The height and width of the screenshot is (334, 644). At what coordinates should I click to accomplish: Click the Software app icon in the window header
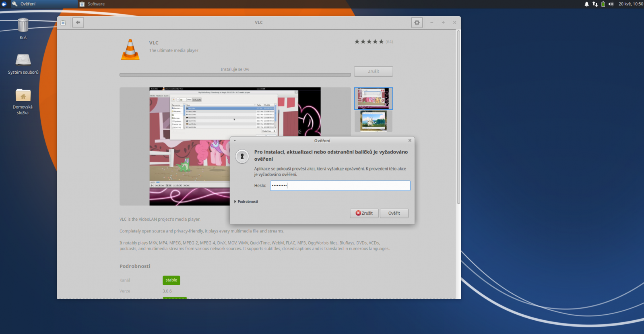coord(63,23)
